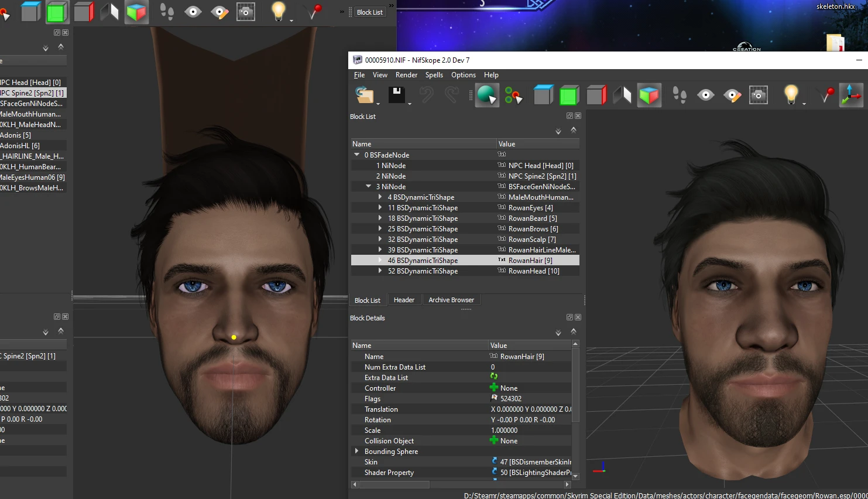
Task: Toggle Perspective colored cube in front window
Action: (x=649, y=95)
